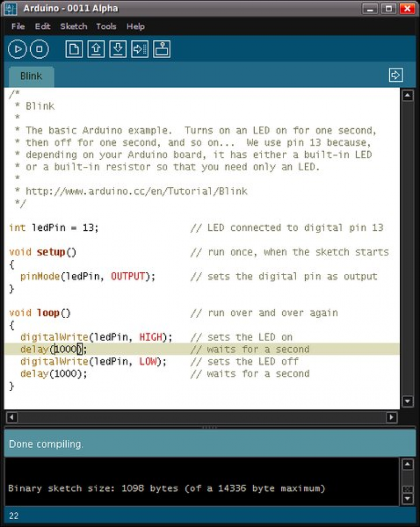Click comment '// LED connected to digital pin 13'
This screenshot has height=527, width=420.
(287, 228)
